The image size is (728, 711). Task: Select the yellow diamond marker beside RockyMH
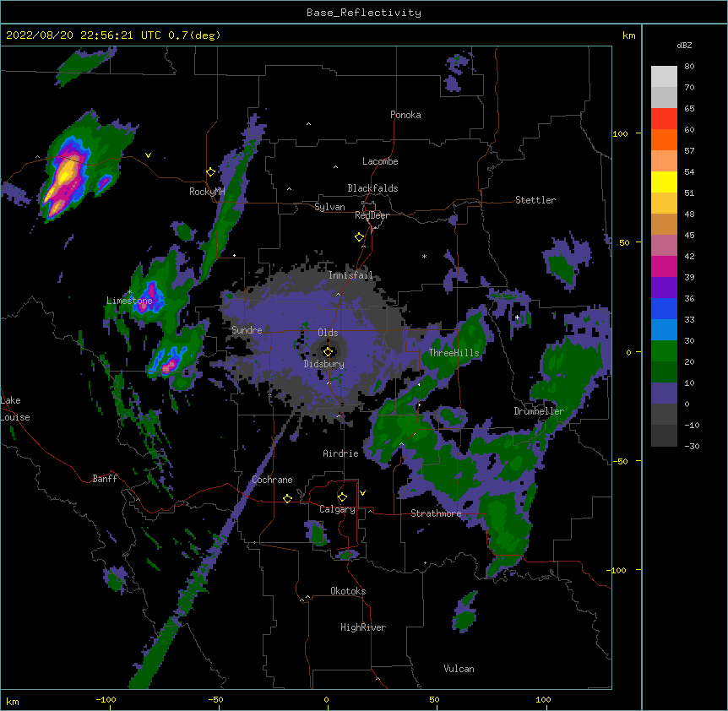pos(210,172)
